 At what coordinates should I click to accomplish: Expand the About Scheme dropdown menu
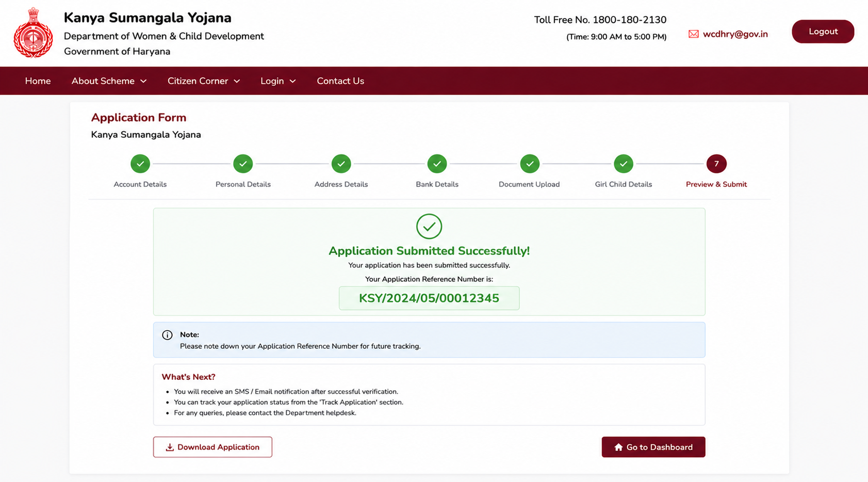pos(109,81)
